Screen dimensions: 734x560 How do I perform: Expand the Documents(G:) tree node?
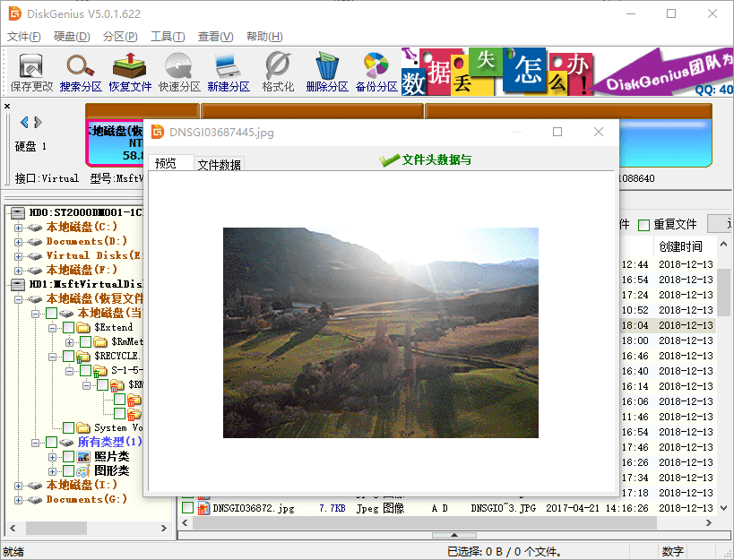[18, 500]
